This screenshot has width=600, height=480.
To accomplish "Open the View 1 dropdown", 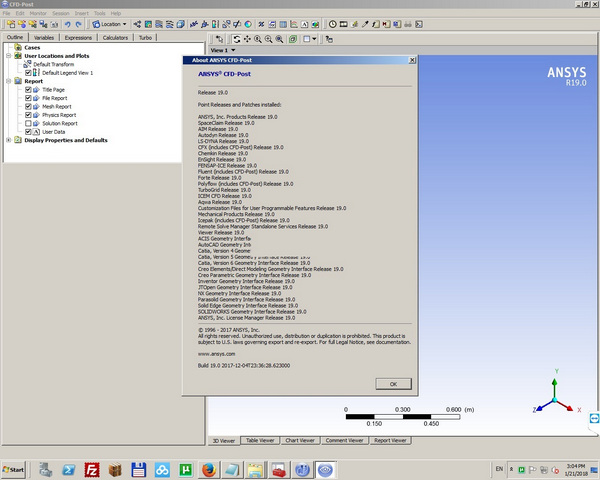I will 222,49.
